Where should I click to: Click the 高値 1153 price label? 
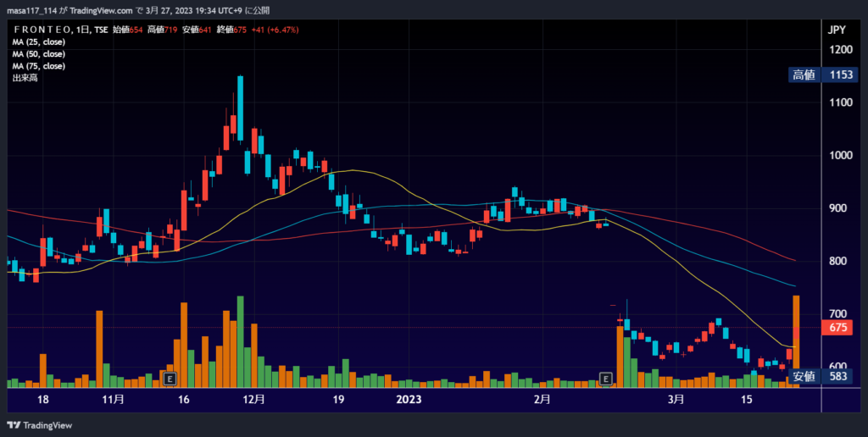point(822,75)
